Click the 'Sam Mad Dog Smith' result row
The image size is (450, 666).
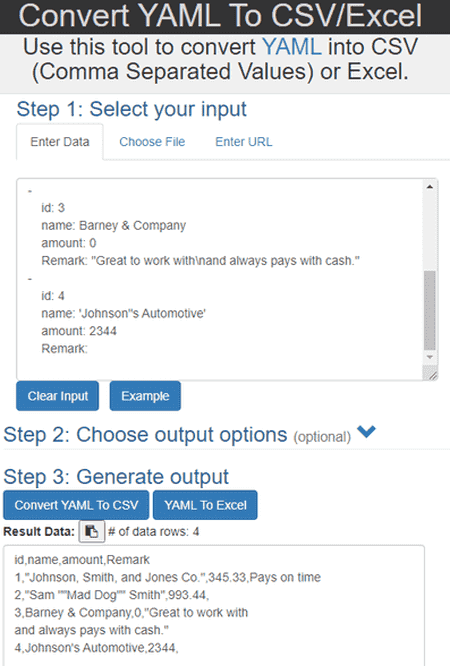tap(111, 595)
